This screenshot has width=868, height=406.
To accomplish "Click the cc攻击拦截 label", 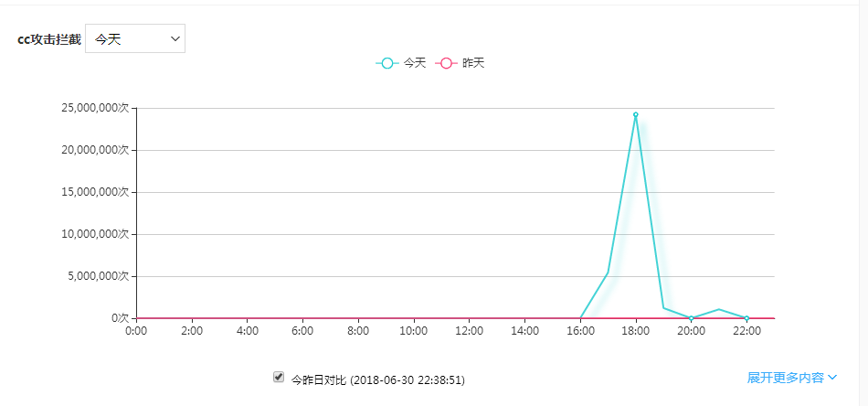I will coord(49,39).
